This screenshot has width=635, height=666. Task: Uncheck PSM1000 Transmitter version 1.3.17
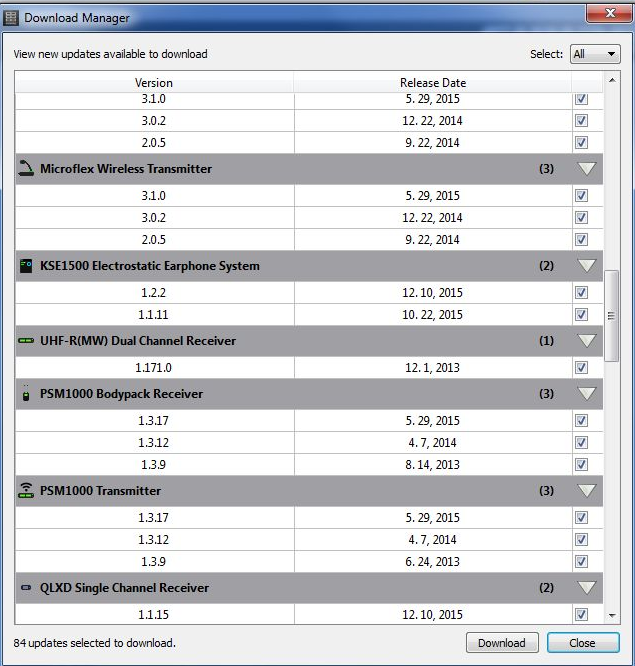[581, 518]
